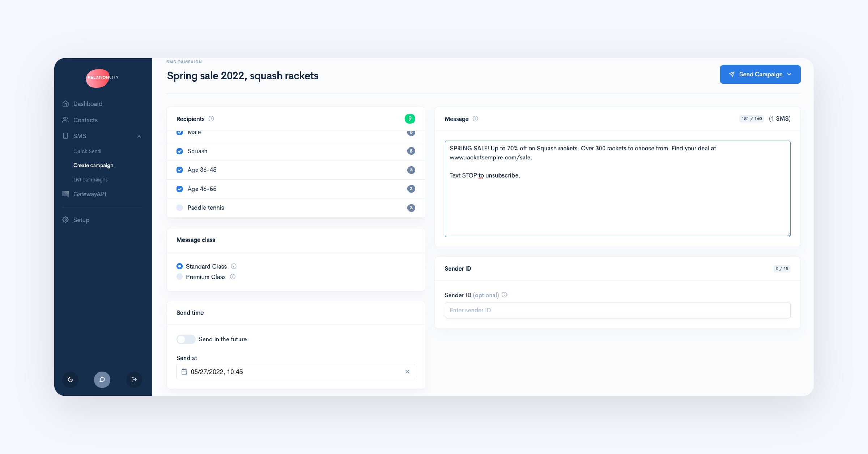Click the logout icon in sidebar
868x454 pixels.
tap(134, 379)
